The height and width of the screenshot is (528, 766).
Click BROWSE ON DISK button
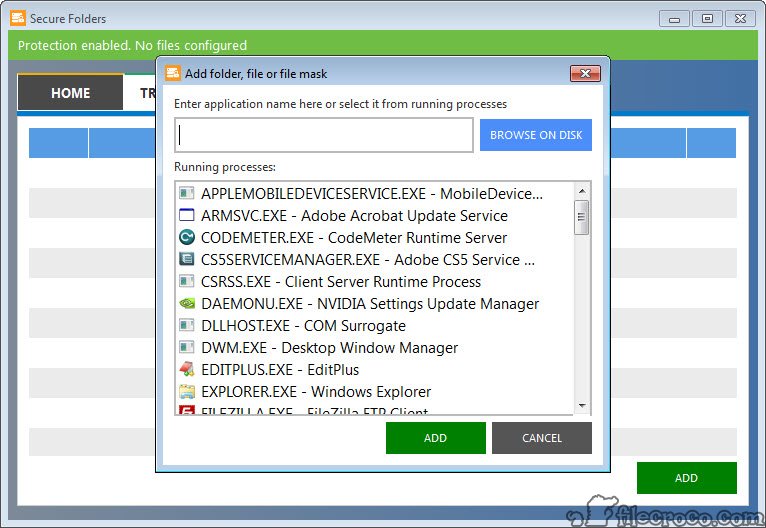(x=536, y=135)
